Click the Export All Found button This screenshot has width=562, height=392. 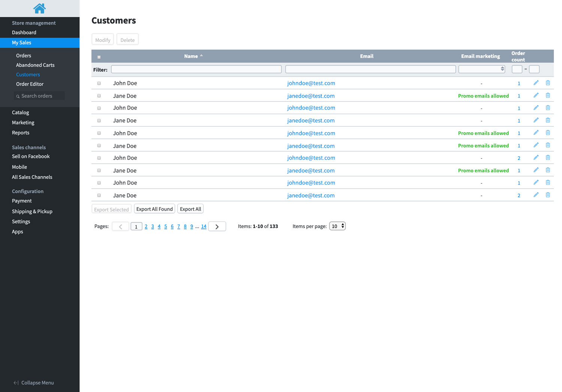click(x=154, y=209)
